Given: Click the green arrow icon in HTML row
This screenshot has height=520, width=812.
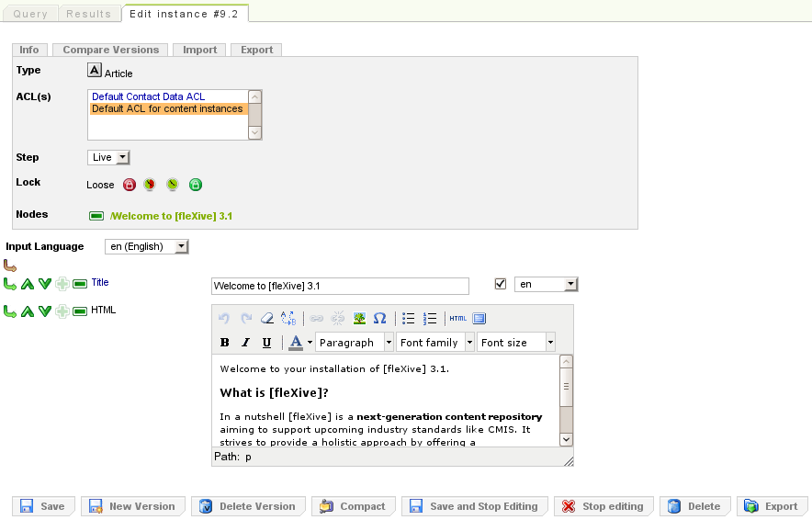Looking at the screenshot, I should click(10, 311).
